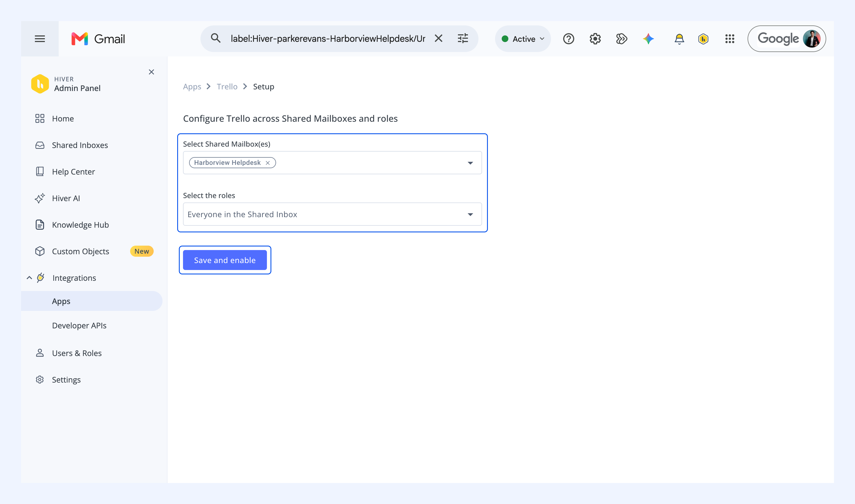
Task: Open Gmail settings gear icon
Action: [x=595, y=39]
